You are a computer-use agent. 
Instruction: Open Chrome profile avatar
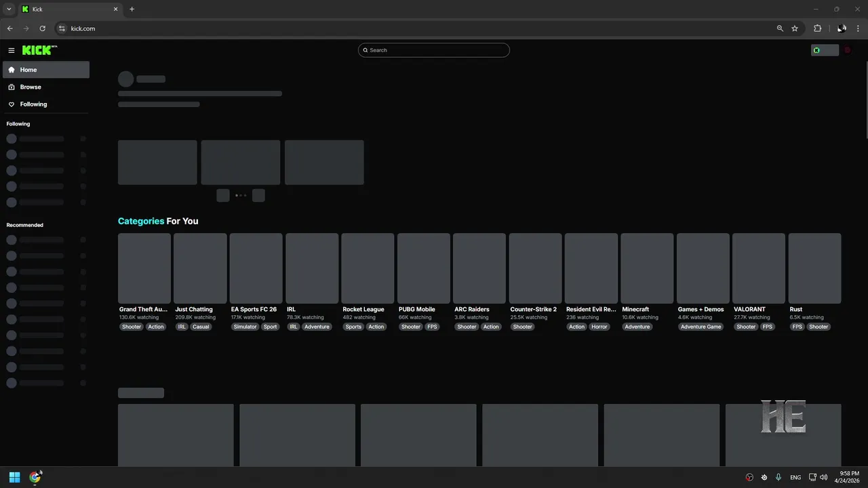(x=842, y=28)
